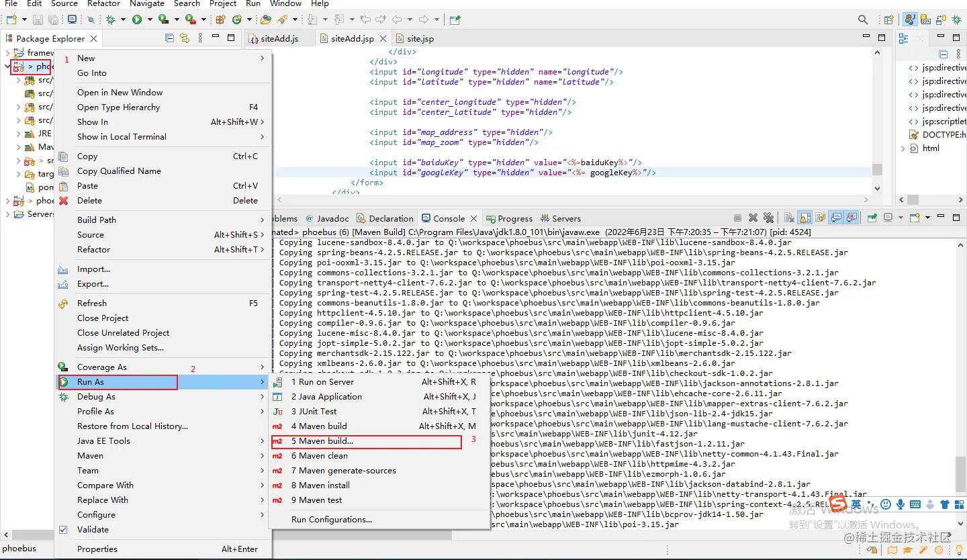Screen dimensions: 967x560
Task: Click Run Configurations... entry
Action: 379,520
